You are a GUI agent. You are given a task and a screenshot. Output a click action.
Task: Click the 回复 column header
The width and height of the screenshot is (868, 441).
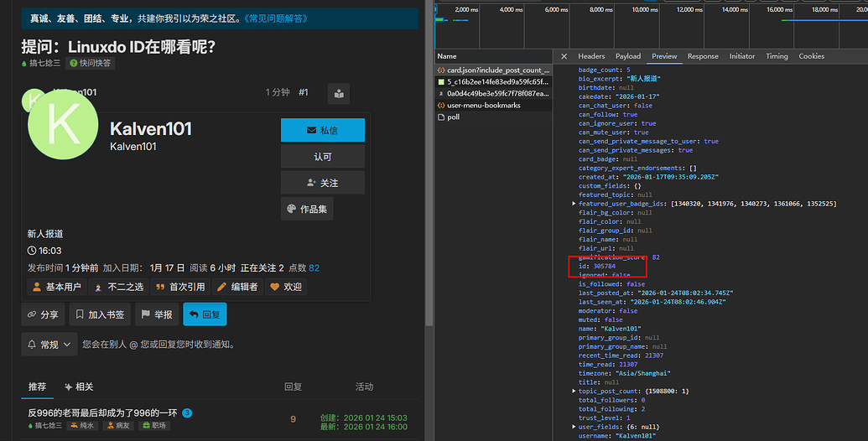(293, 387)
